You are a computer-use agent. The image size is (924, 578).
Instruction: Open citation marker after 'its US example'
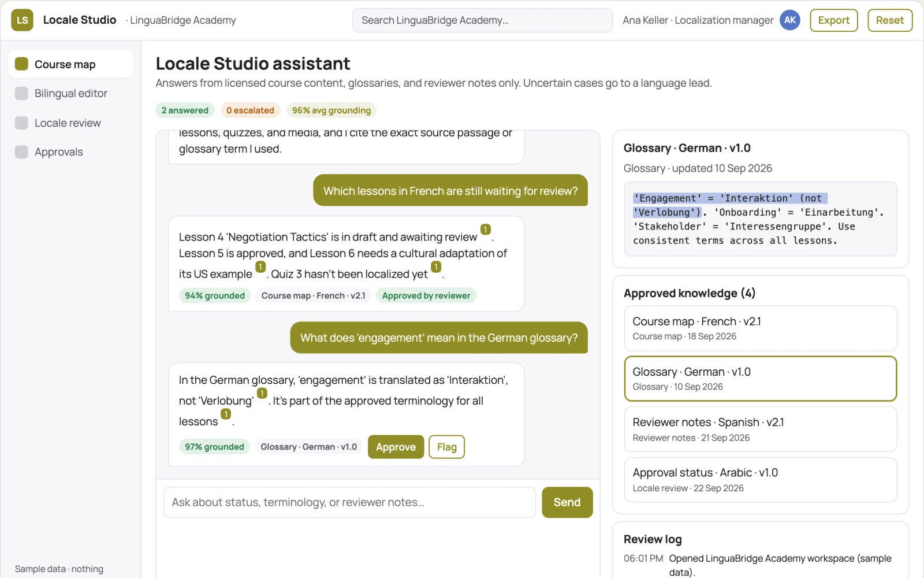260,266
